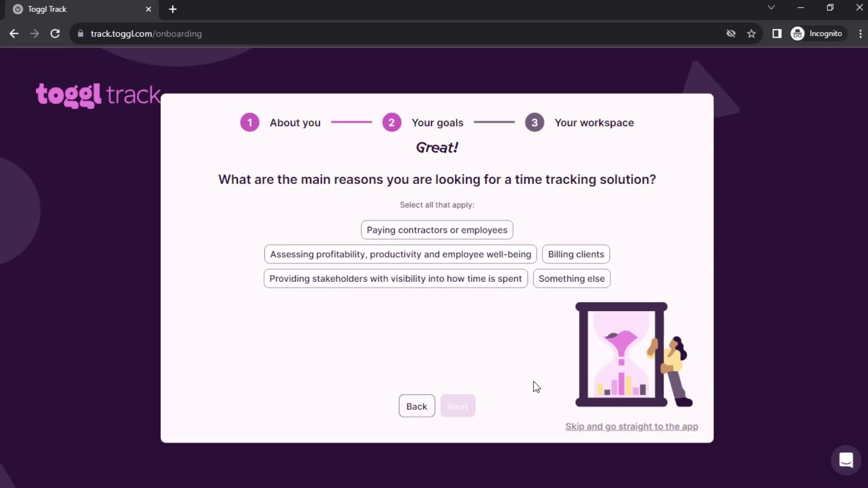Select 'Billing clients' option
This screenshot has width=868, height=488.
(576, 253)
